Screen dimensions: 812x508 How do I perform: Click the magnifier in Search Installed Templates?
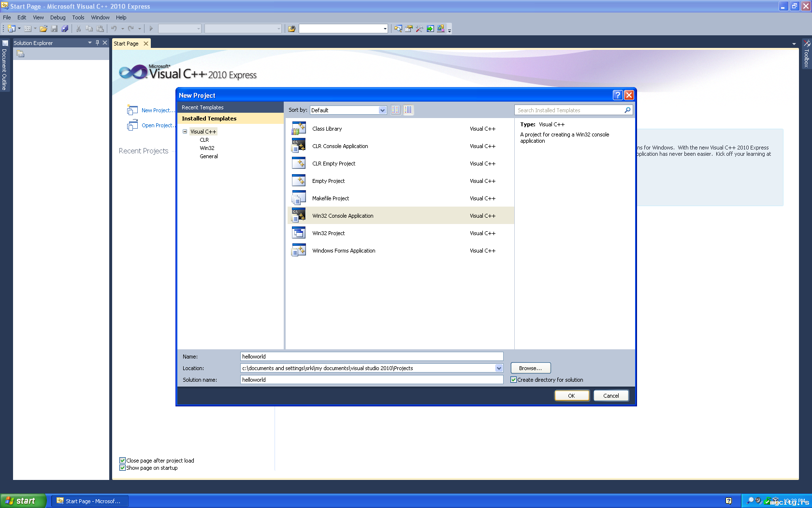(627, 110)
